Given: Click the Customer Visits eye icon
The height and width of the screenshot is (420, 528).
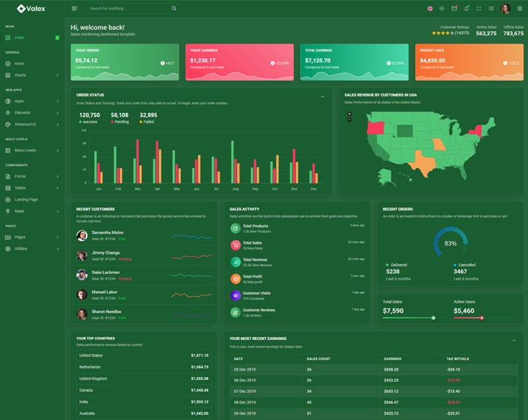Looking at the screenshot, I should pos(235,295).
